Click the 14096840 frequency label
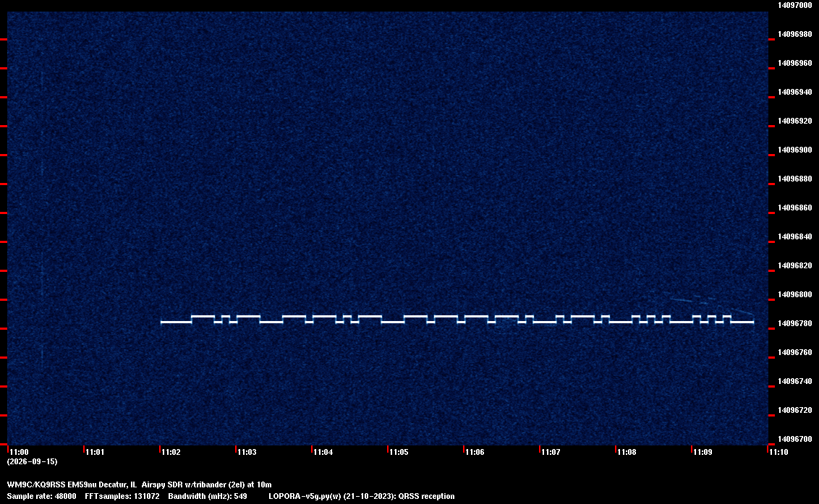The image size is (819, 504). pyautogui.click(x=795, y=236)
